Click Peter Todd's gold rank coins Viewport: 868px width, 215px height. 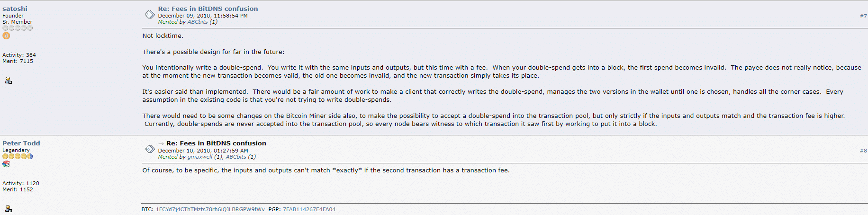coord(18,156)
